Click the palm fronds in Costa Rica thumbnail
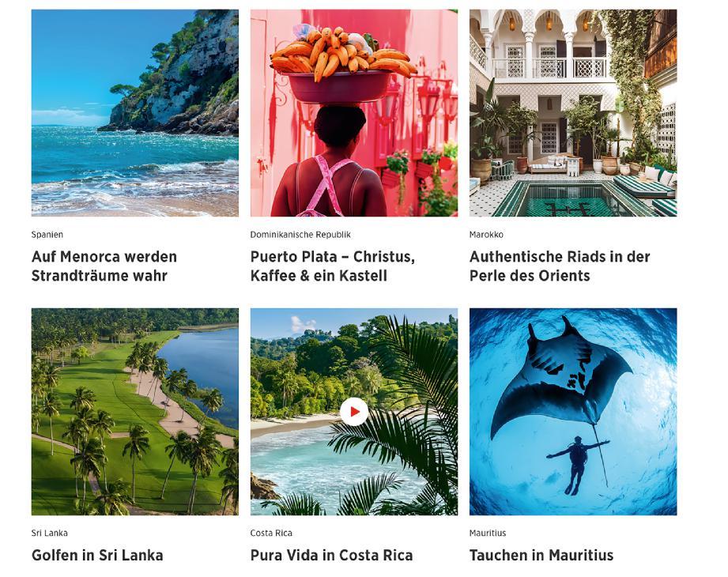Viewport: 728px width, 577px height. (409, 418)
